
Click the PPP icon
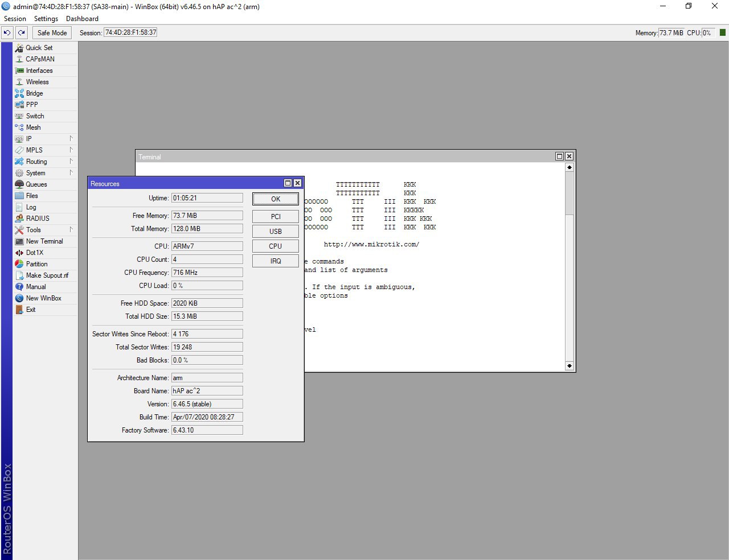(19, 105)
